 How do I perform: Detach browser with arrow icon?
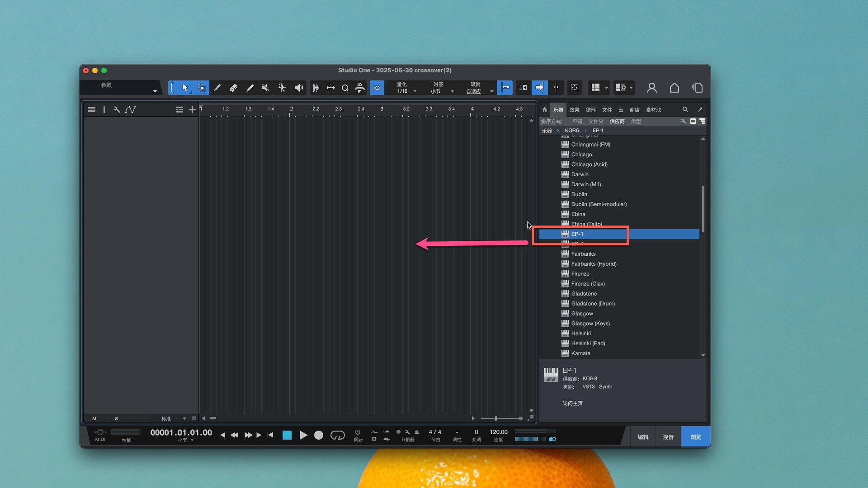[x=700, y=109]
